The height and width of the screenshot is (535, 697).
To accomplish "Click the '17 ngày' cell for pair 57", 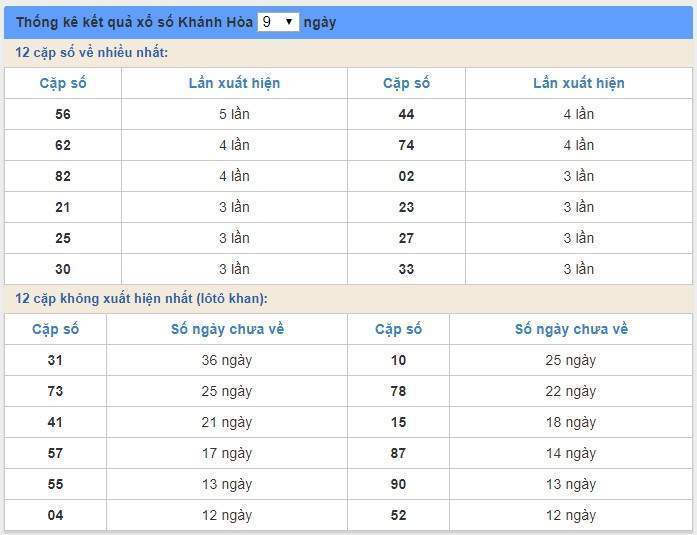I will click(227, 453).
